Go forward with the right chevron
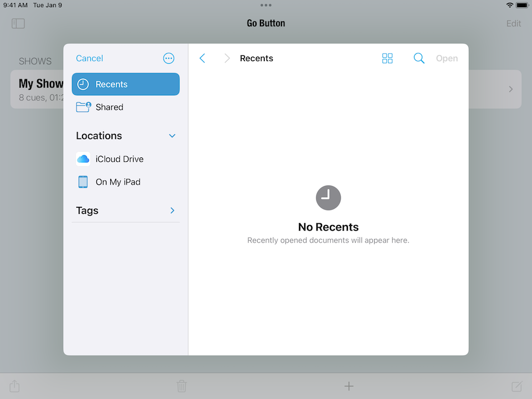Viewport: 532px width, 399px height. tap(227, 58)
